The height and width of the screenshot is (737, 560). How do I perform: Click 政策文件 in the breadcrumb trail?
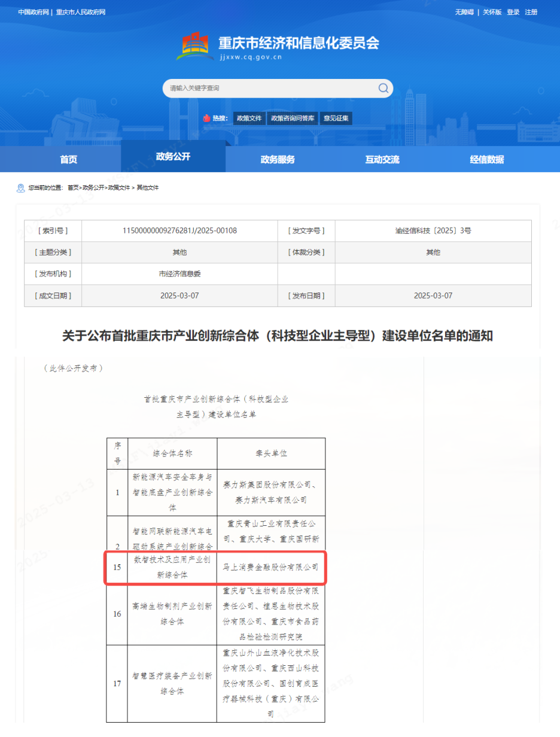pyautogui.click(x=119, y=188)
